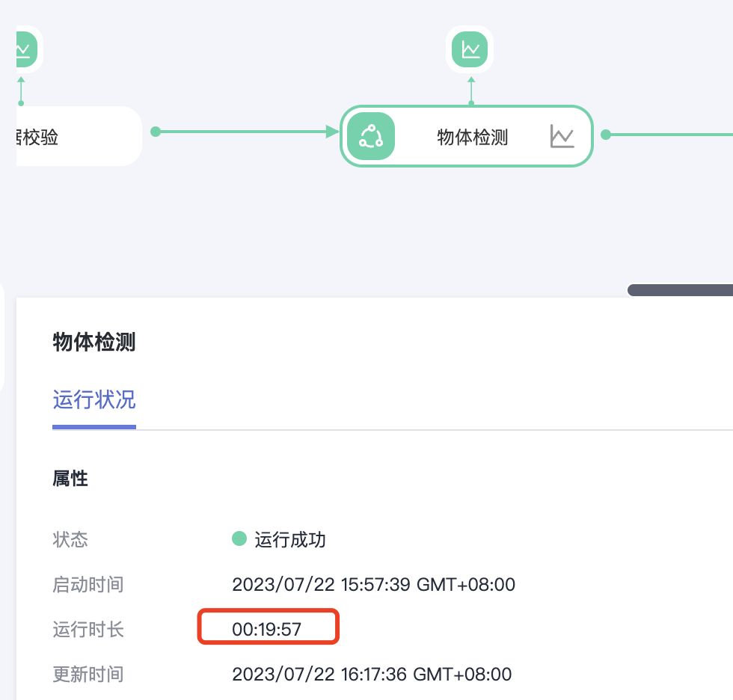
Task: Click the green chart icon above 物体检测 node
Action: pos(470,50)
